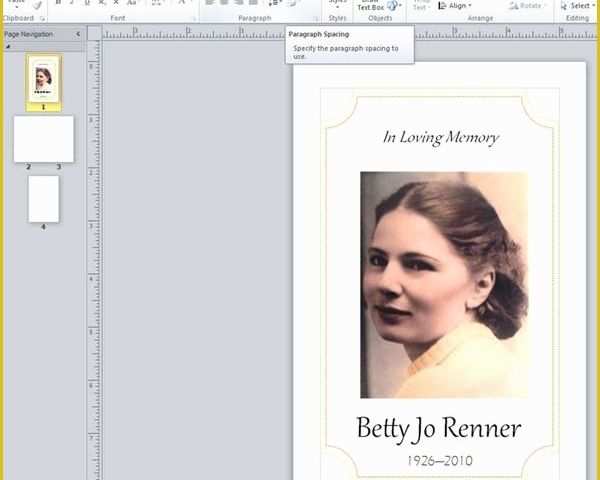
Task: Select the pages 2-3 spread thumbnail
Action: (x=44, y=139)
